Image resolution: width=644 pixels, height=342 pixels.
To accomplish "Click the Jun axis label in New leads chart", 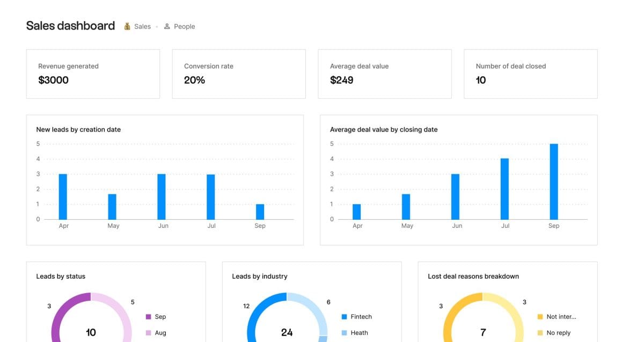I will [x=163, y=226].
